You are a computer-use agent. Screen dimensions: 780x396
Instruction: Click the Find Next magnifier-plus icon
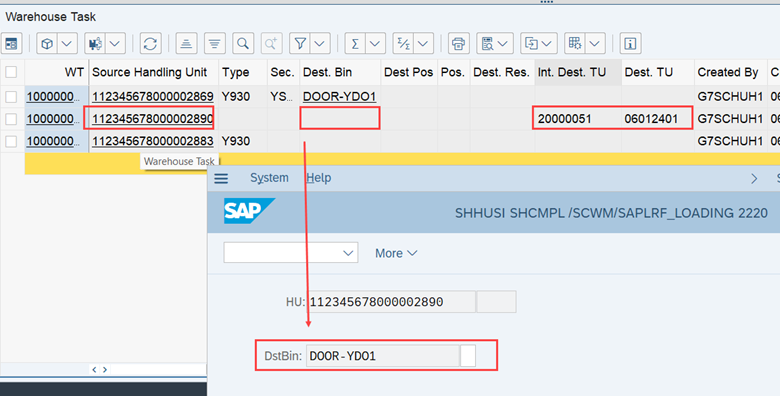(x=271, y=44)
